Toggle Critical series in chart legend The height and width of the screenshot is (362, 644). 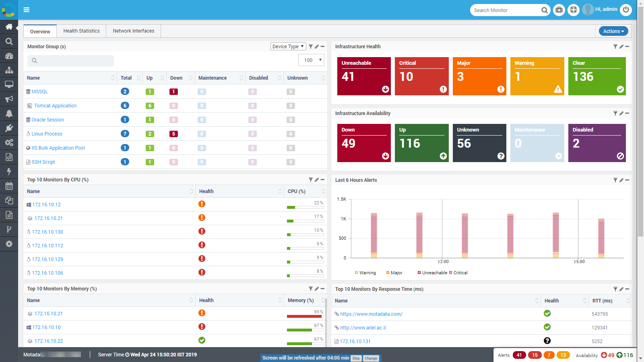[458, 273]
